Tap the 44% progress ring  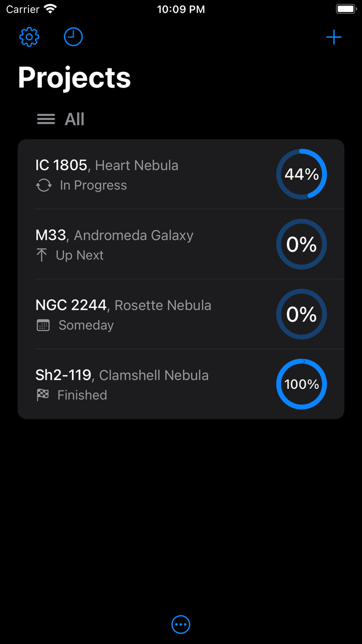pyautogui.click(x=301, y=174)
